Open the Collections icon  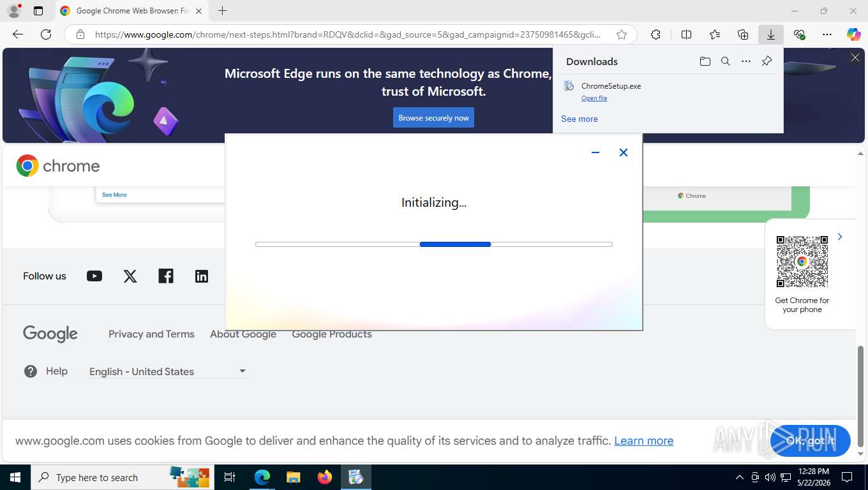(743, 34)
